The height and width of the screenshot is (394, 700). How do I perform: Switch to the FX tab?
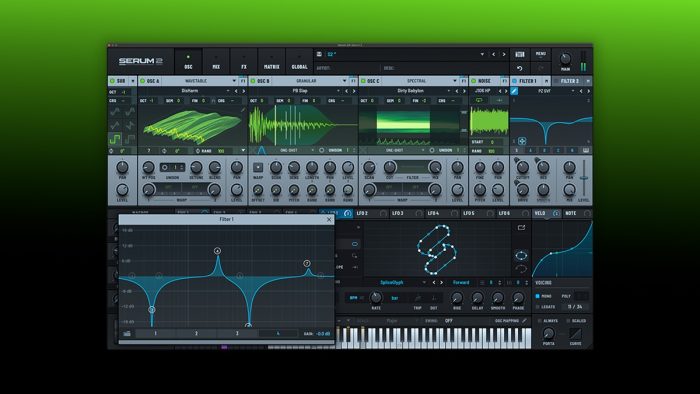[244, 62]
